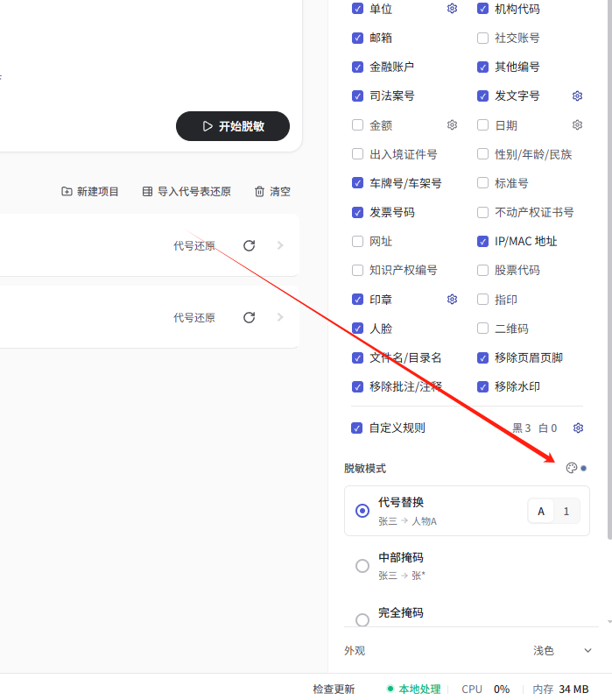Screen dimensions: 612x700
Task: Enable the 股票代码 checkbox
Action: (482, 270)
